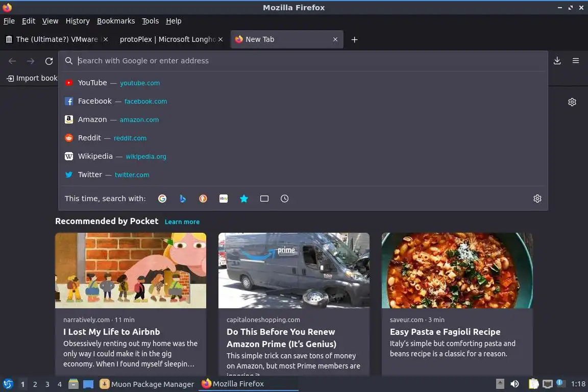Click the blue show desktop taskbar icon

[88, 384]
